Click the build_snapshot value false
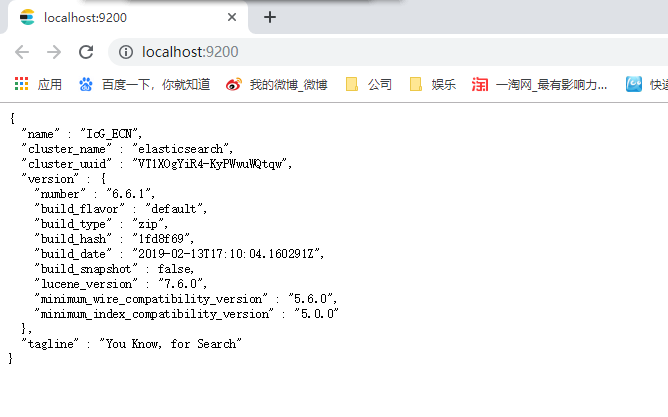 click(x=174, y=269)
